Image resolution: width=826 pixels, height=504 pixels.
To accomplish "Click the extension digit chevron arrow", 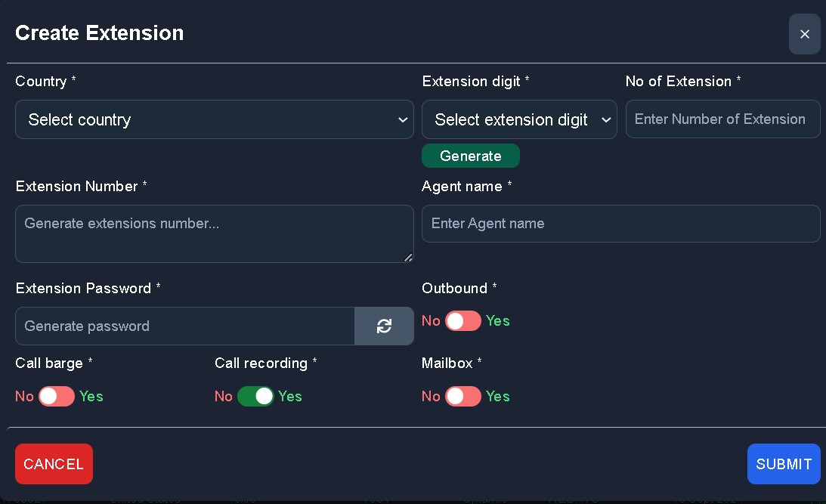I will coord(605,120).
